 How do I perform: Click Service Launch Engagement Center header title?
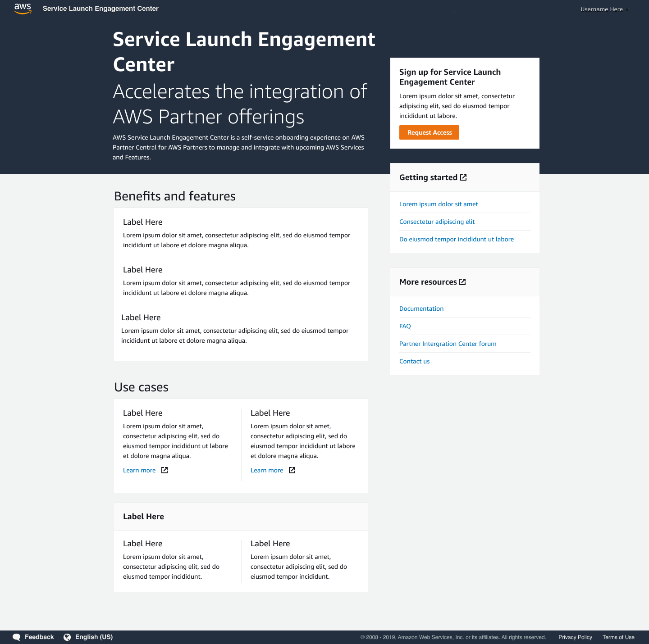point(101,9)
